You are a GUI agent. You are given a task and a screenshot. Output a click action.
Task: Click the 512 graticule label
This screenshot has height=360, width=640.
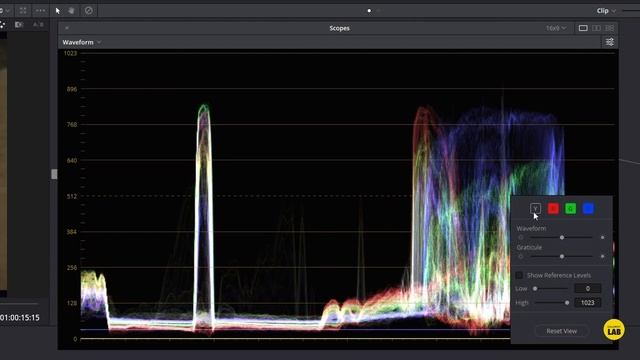pyautogui.click(x=72, y=196)
